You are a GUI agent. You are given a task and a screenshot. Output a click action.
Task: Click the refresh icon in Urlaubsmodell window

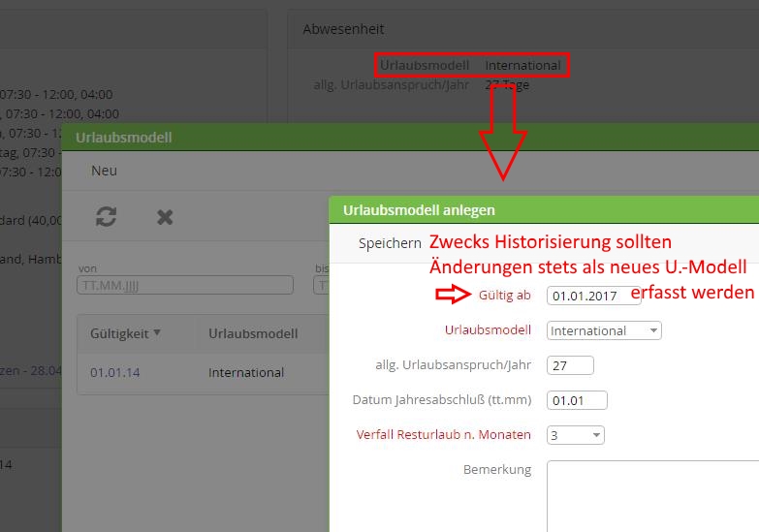[106, 217]
